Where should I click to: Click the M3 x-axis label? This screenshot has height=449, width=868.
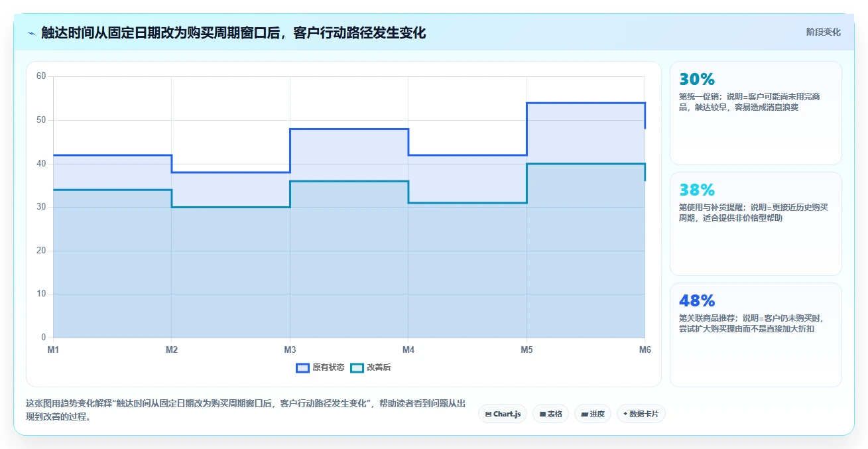point(290,349)
